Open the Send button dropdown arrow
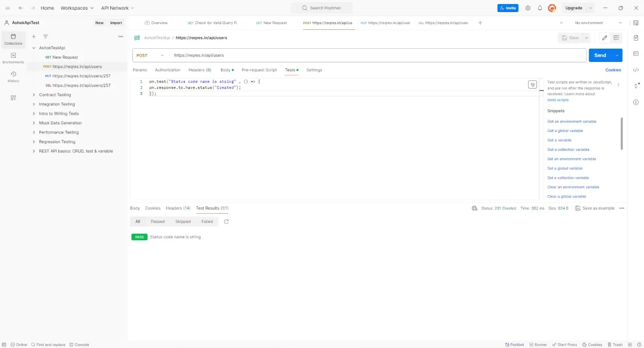This screenshot has width=644, height=348. pos(617,56)
